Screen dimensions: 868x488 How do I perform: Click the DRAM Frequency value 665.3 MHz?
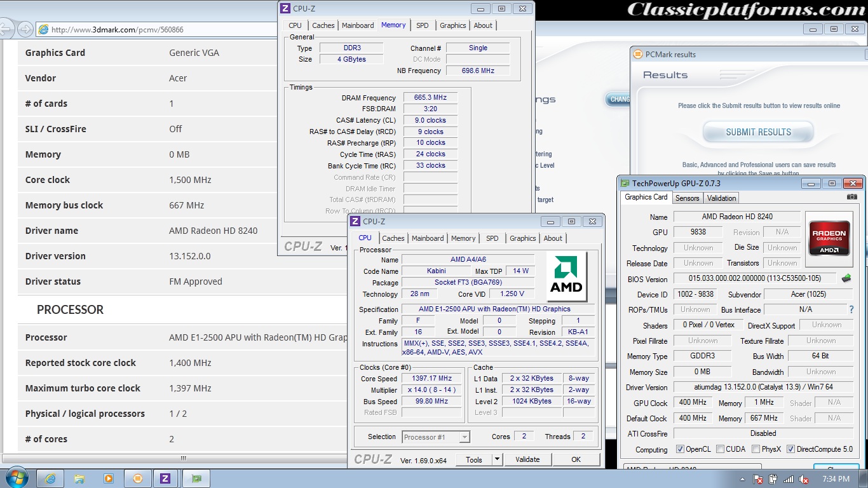pos(431,98)
